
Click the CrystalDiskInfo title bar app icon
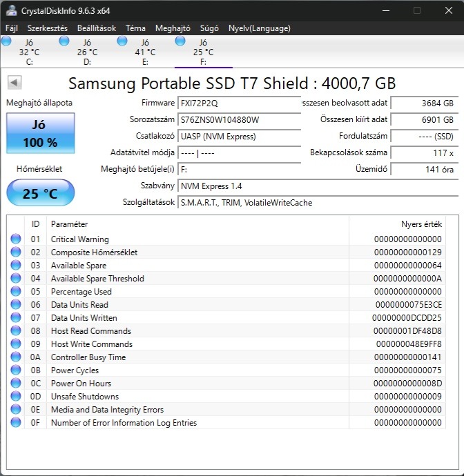click(11, 10)
